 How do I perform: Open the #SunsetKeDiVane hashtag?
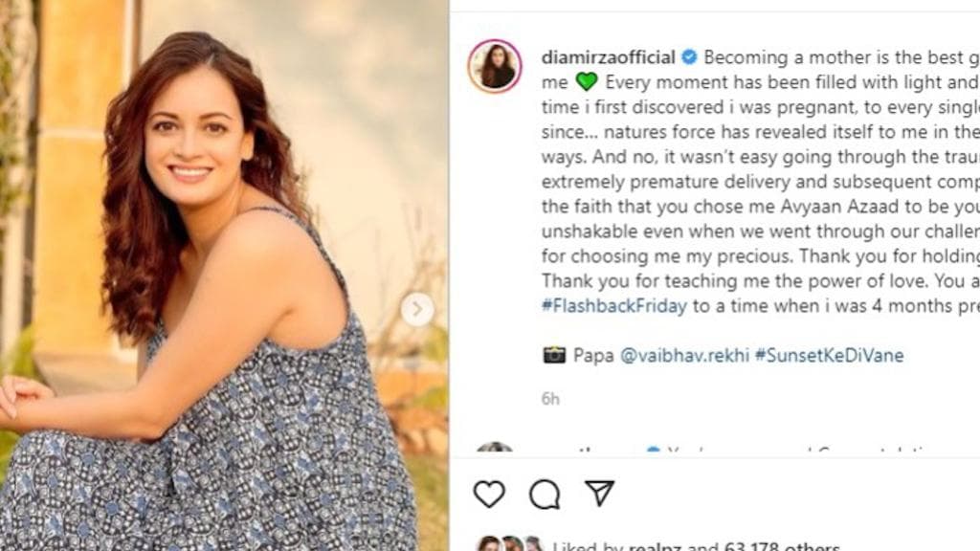pos(831,355)
